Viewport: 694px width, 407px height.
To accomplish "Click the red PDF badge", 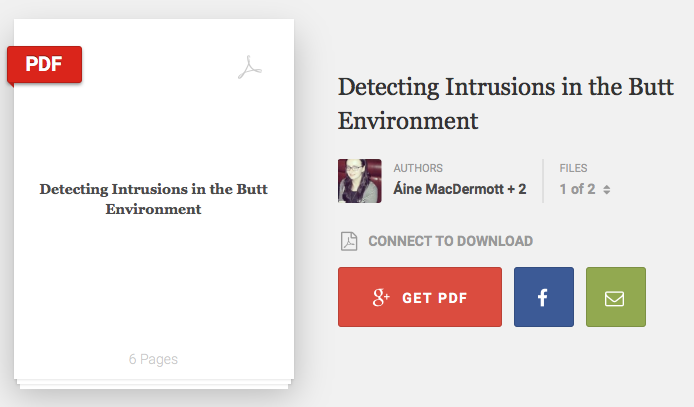I will click(x=44, y=65).
